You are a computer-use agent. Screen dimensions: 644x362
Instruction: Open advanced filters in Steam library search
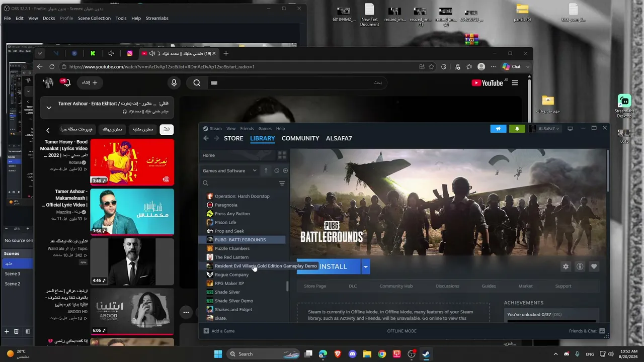point(282,183)
